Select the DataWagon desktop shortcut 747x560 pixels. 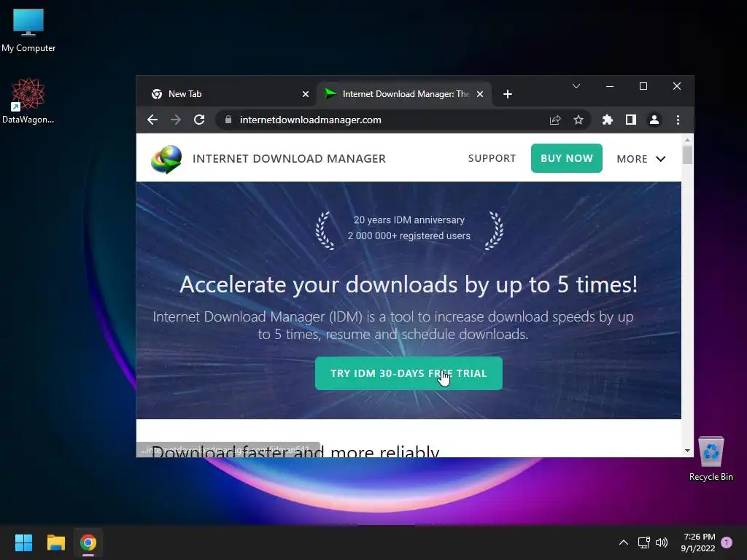point(28,101)
